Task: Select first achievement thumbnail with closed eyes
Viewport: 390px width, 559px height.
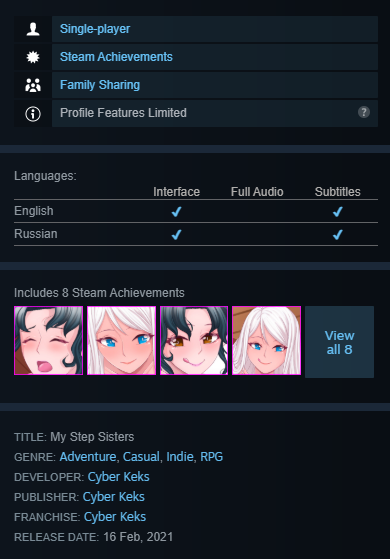Action: [48, 340]
